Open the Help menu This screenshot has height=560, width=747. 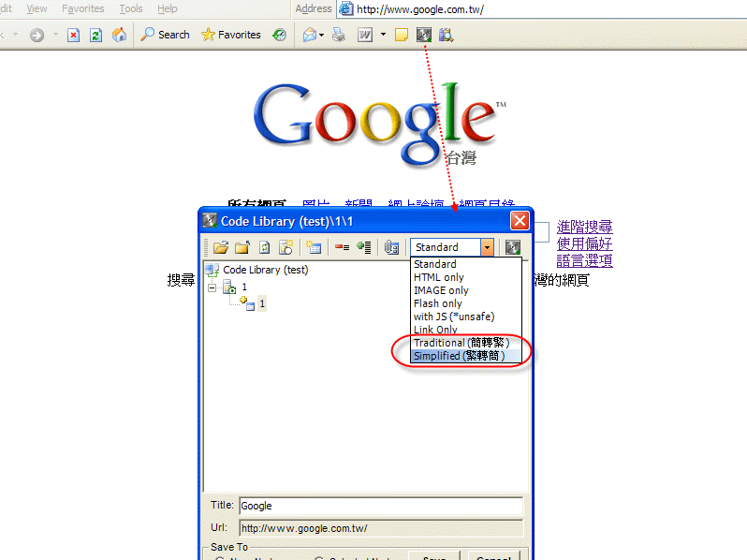tap(168, 8)
